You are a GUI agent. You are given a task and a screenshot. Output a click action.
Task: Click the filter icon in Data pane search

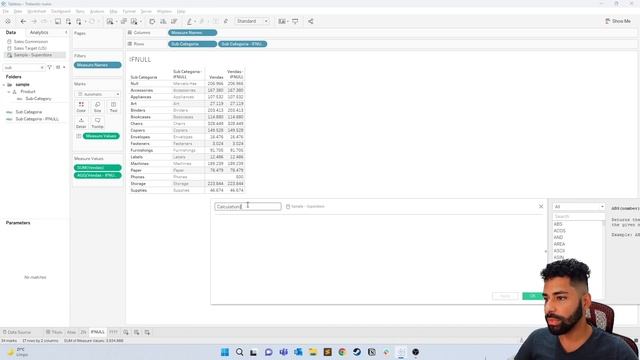pos(49,67)
